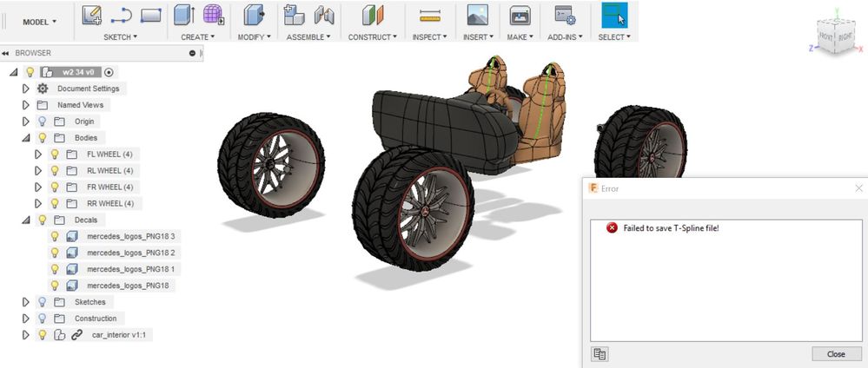Click the link chain icon on car_interior v1:1
Image resolution: width=868 pixels, height=368 pixels.
coord(77,335)
